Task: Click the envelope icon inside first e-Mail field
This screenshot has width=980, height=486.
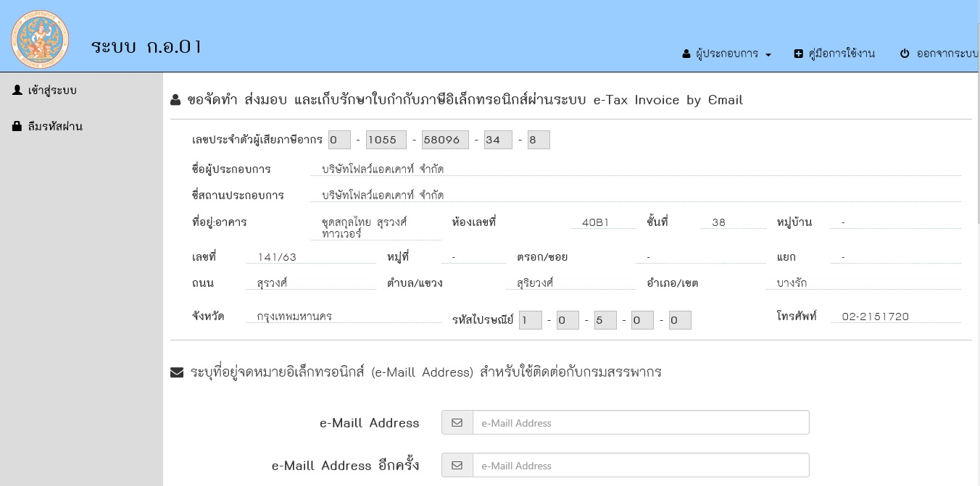Action: point(457,422)
